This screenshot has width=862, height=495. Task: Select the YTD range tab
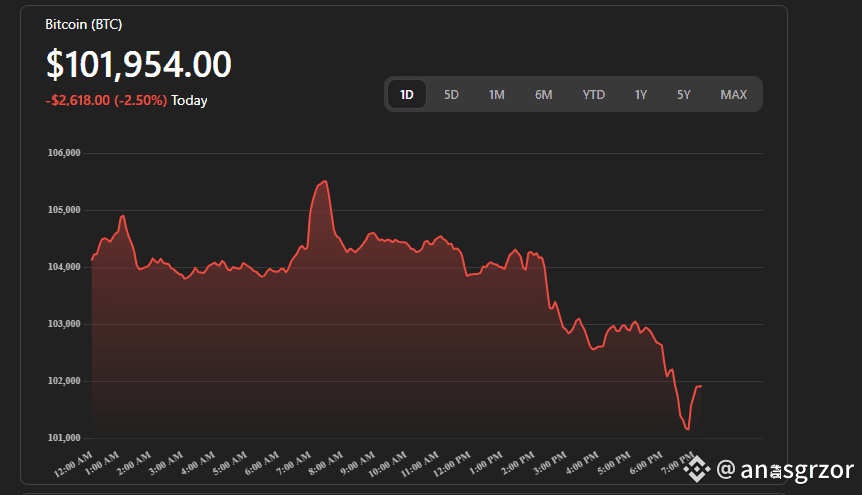[593, 95]
